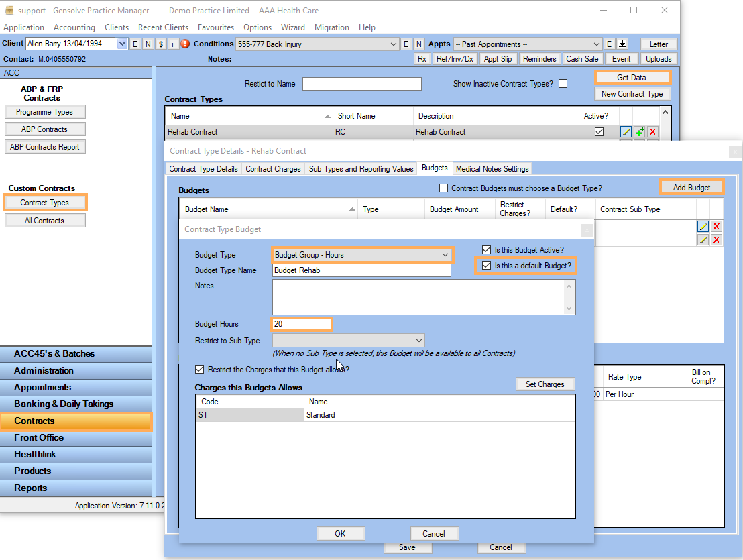Toggle 'Is this Budget Active?' checkbox

tap(487, 250)
